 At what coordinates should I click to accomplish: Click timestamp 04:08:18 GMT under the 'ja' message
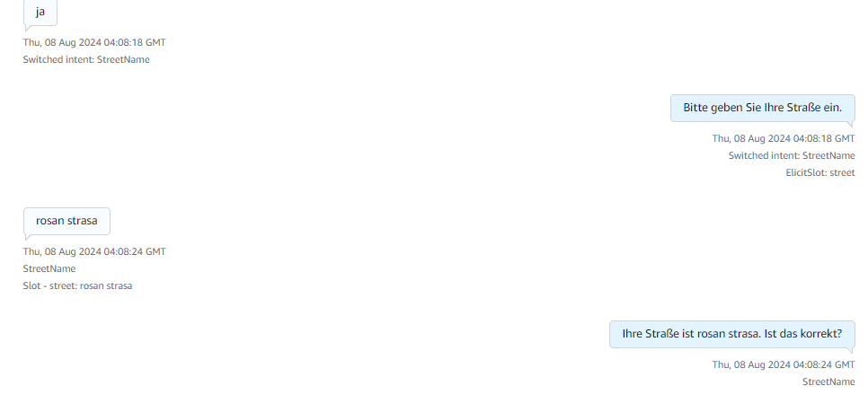tap(94, 42)
